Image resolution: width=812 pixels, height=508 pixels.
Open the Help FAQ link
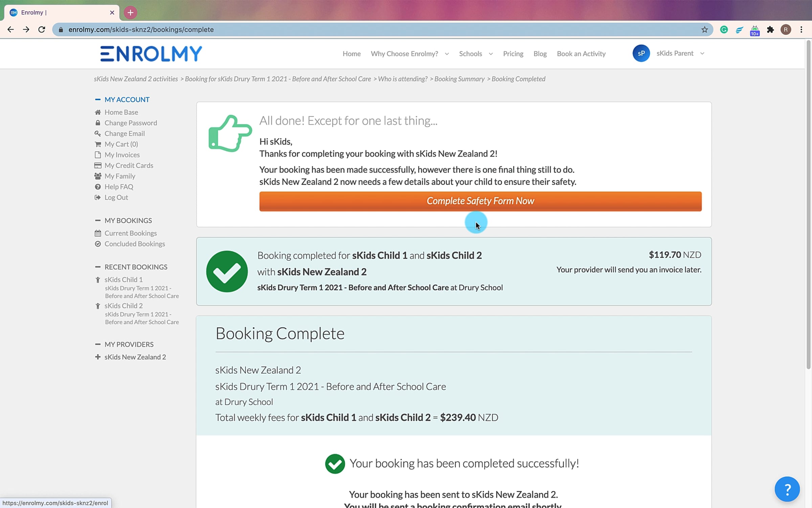[x=119, y=187]
